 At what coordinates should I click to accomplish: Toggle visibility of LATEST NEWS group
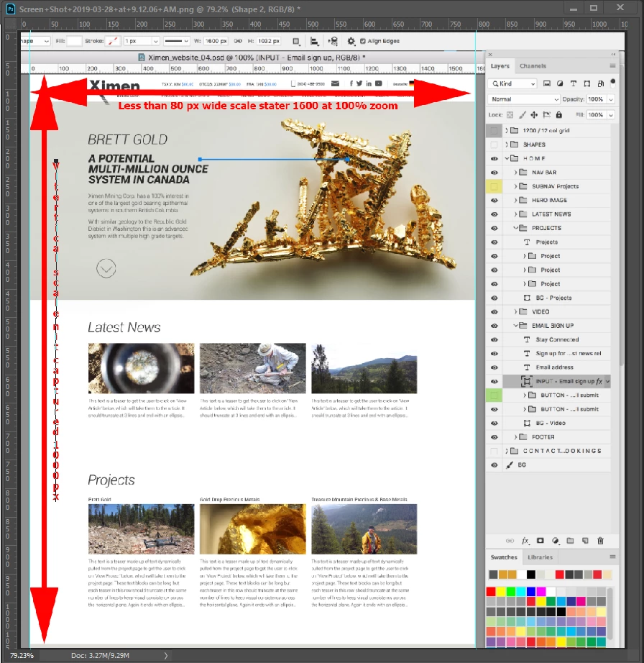(494, 214)
